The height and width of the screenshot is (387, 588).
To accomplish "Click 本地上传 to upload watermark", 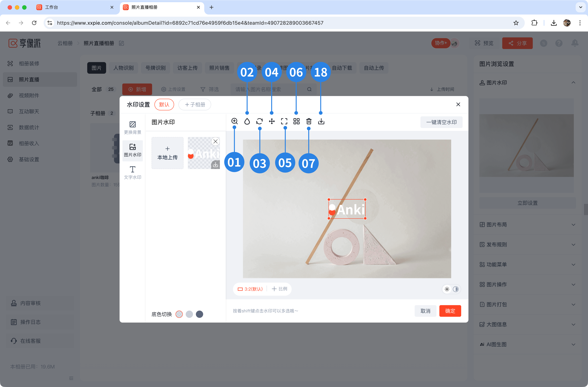I will (x=168, y=153).
